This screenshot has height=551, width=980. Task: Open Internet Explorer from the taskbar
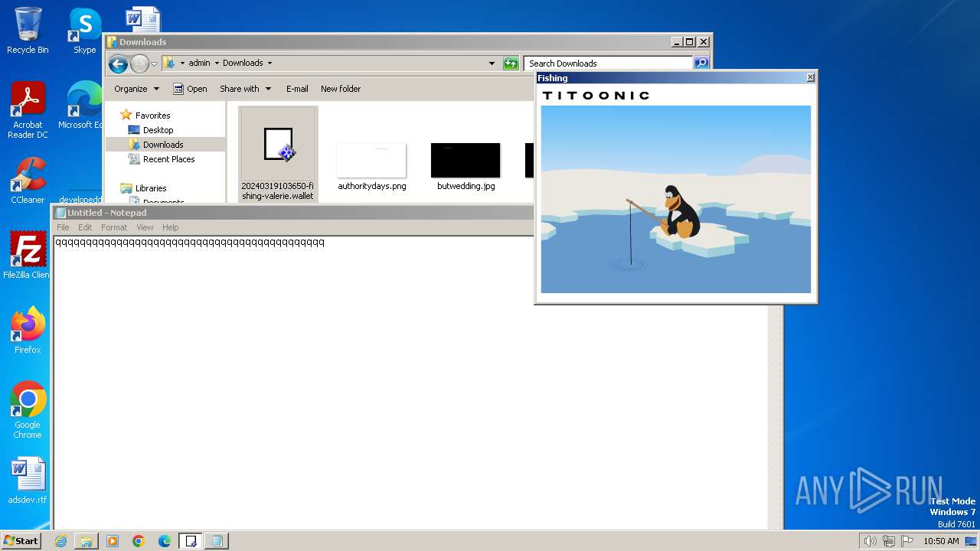60,541
